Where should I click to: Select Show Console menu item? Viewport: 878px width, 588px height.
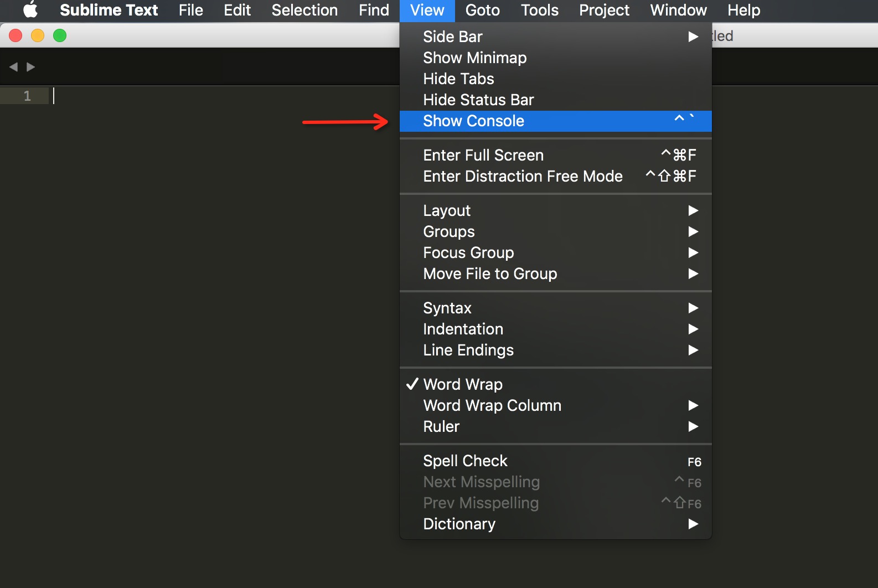point(473,121)
